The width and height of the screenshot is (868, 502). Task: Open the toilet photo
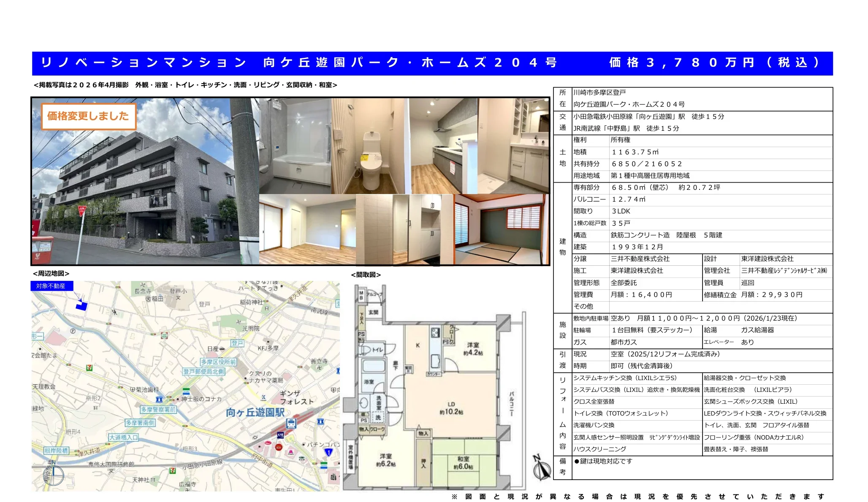pos(370,146)
